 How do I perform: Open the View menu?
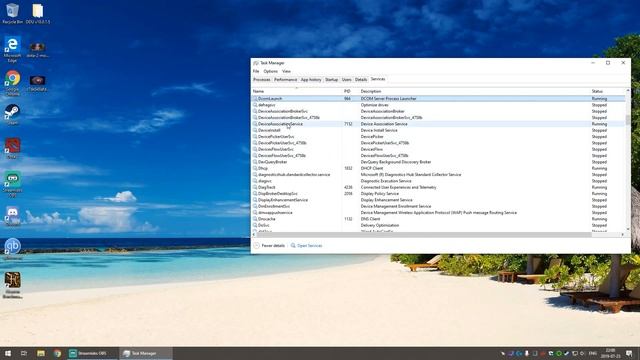click(x=286, y=71)
